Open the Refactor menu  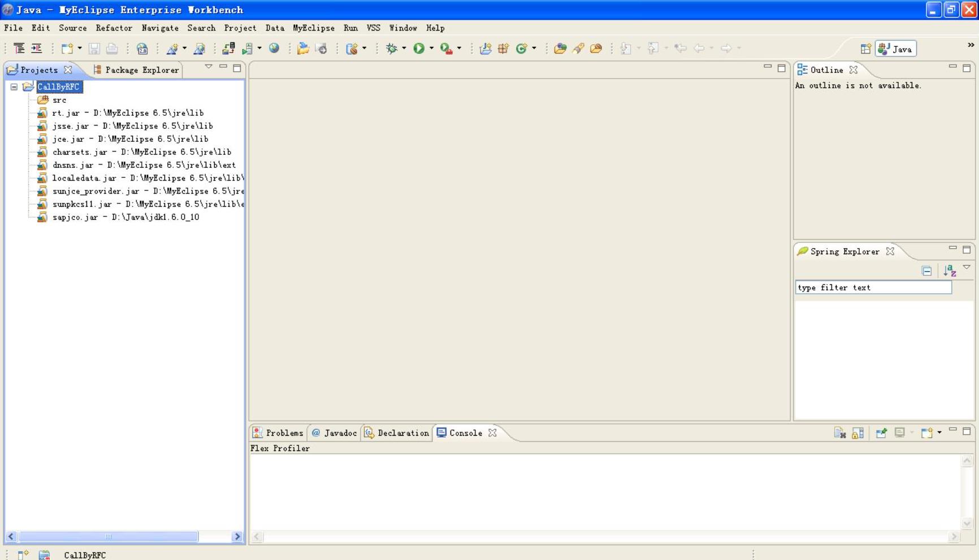pyautogui.click(x=114, y=28)
